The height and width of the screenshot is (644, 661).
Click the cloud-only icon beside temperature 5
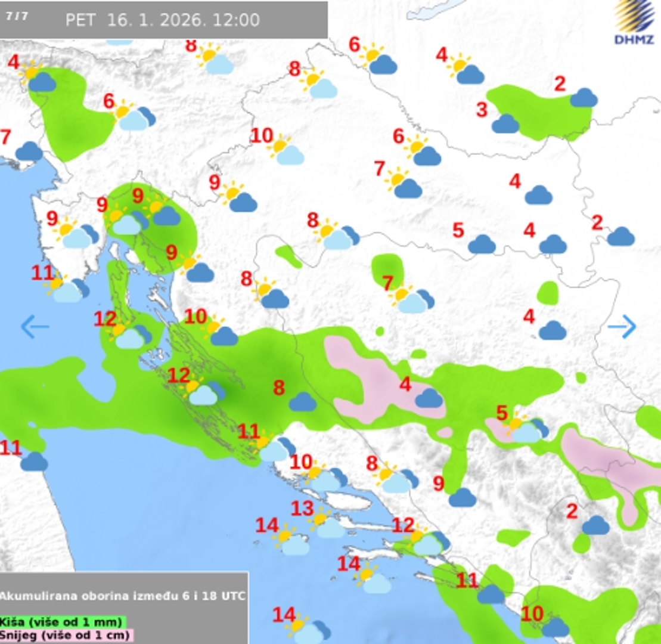482,244
